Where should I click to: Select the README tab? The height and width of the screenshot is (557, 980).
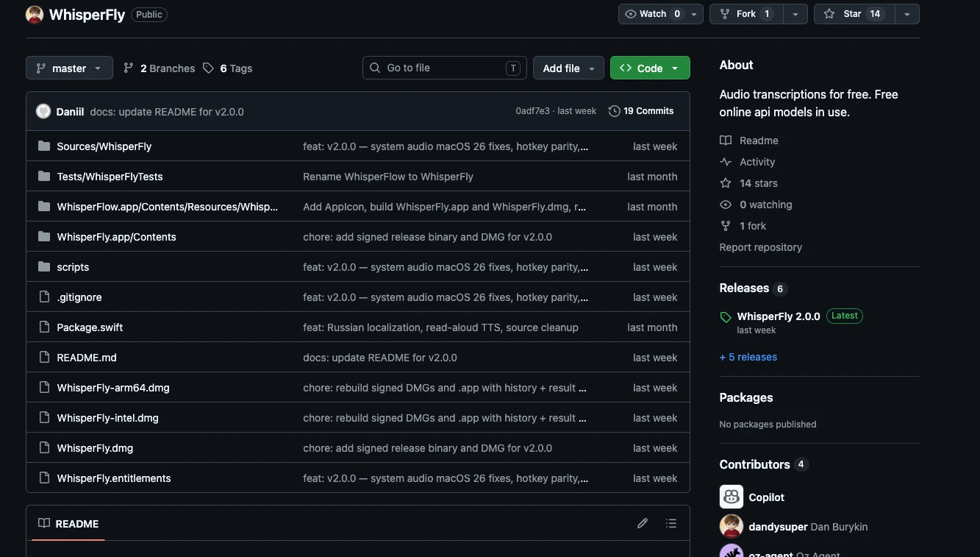pyautogui.click(x=68, y=523)
